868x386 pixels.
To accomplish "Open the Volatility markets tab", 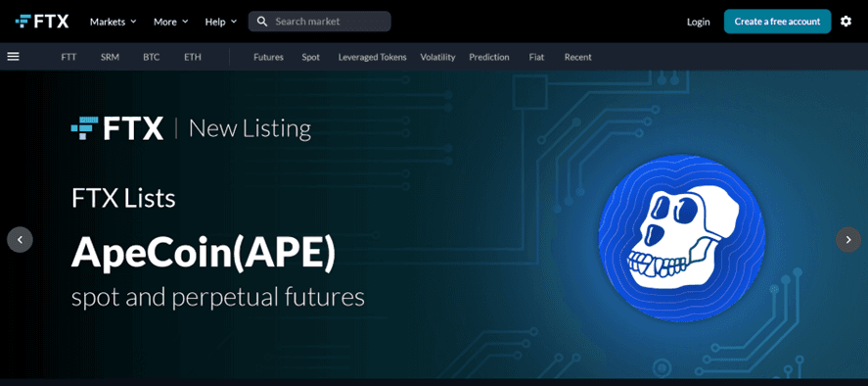I will pos(437,57).
